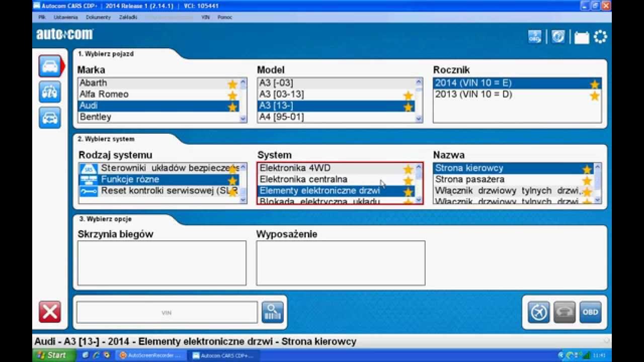Open the Pomoc menu

click(x=224, y=17)
